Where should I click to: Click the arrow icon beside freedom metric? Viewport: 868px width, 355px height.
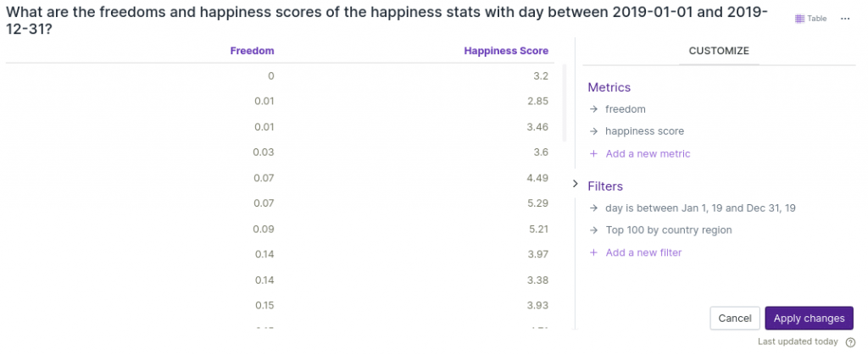coord(593,109)
